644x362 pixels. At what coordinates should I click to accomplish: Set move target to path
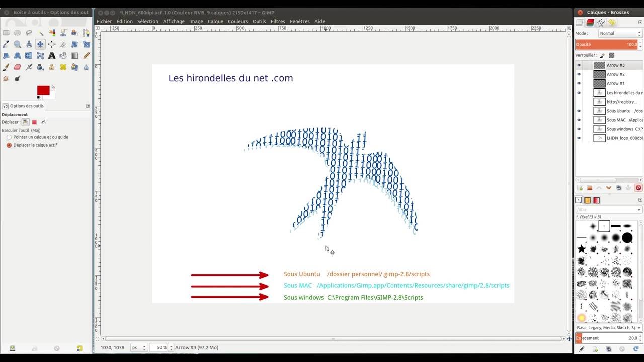pyautogui.click(x=43, y=122)
